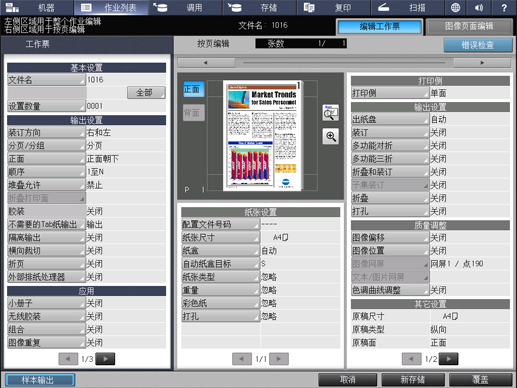Open the 文件名 file name setting
517x388 pixels.
[x=46, y=80]
